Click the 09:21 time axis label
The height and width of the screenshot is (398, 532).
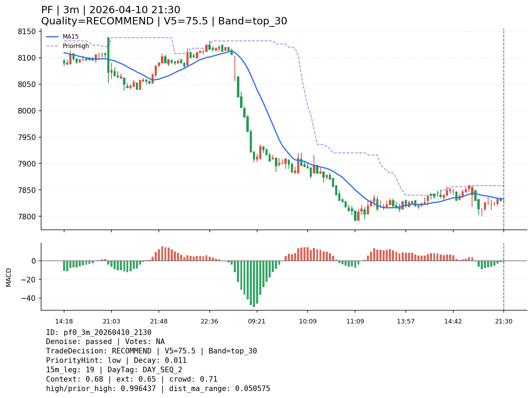point(257,321)
